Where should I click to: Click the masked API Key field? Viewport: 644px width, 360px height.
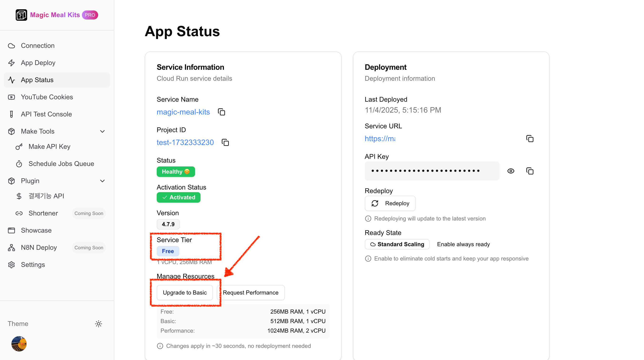tap(432, 171)
